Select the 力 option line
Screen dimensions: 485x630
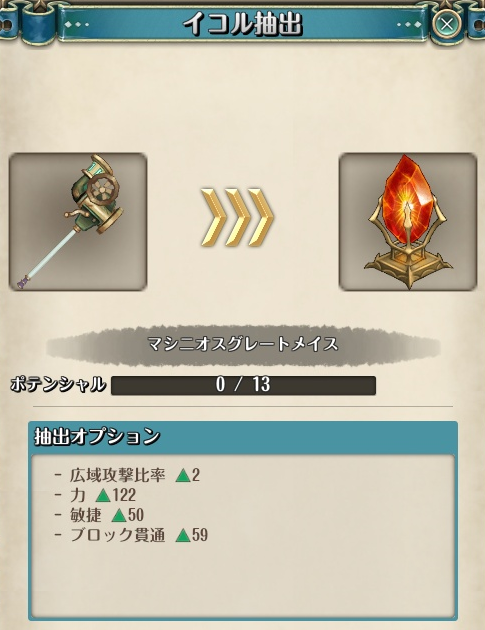click(x=95, y=495)
